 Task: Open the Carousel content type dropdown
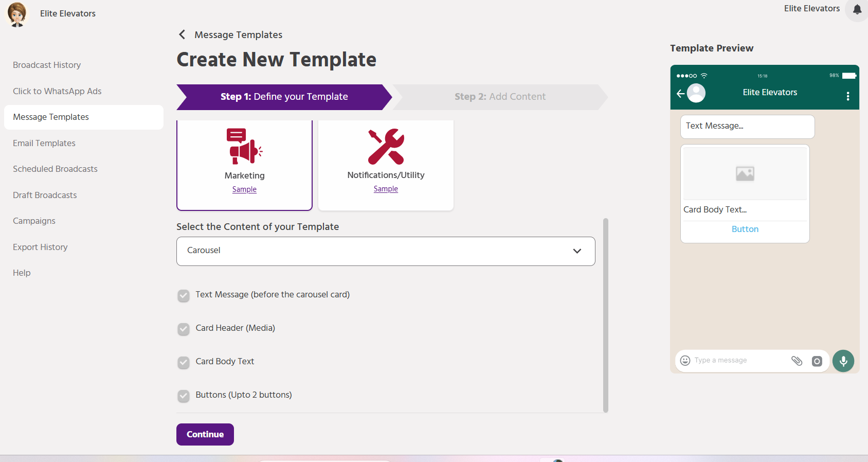[x=386, y=251]
